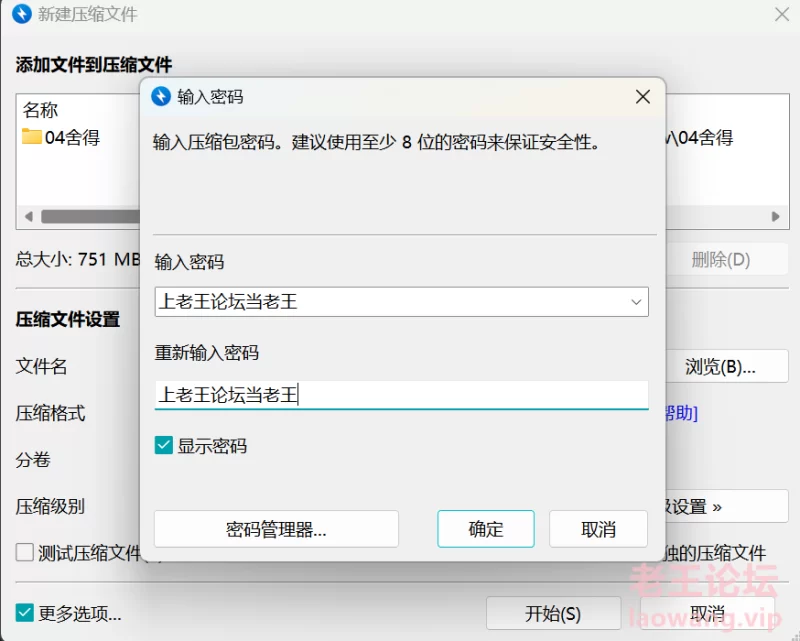Click 取消 in the password dialog

(x=598, y=529)
